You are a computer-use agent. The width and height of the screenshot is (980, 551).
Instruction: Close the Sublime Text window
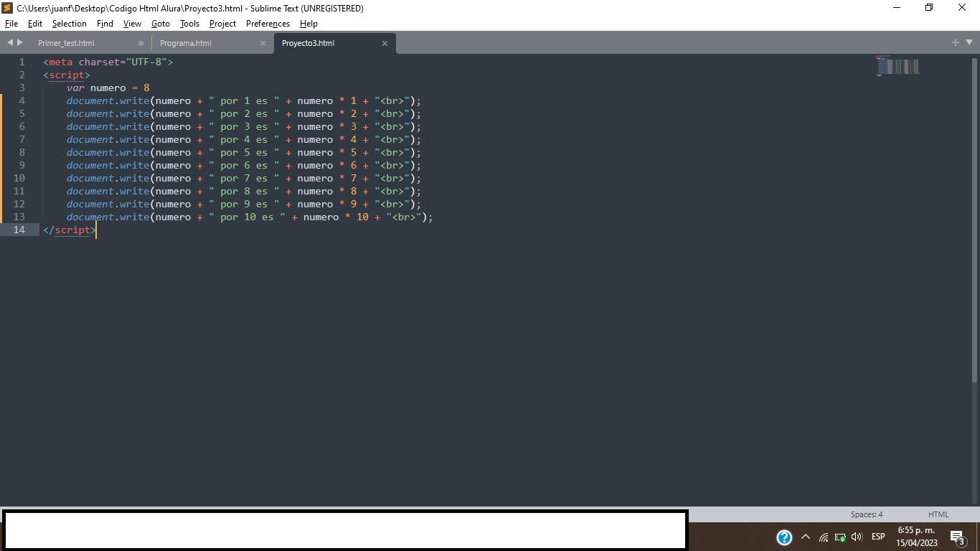[x=962, y=8]
